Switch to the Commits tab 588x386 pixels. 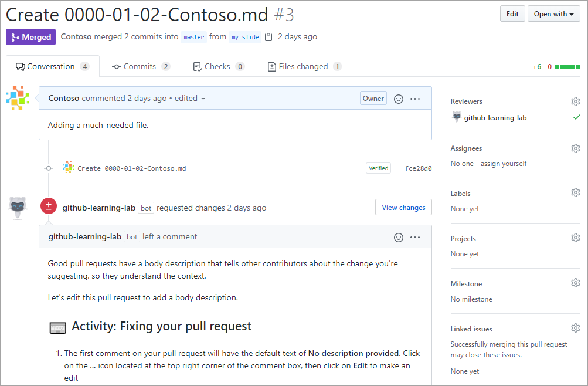(x=140, y=66)
